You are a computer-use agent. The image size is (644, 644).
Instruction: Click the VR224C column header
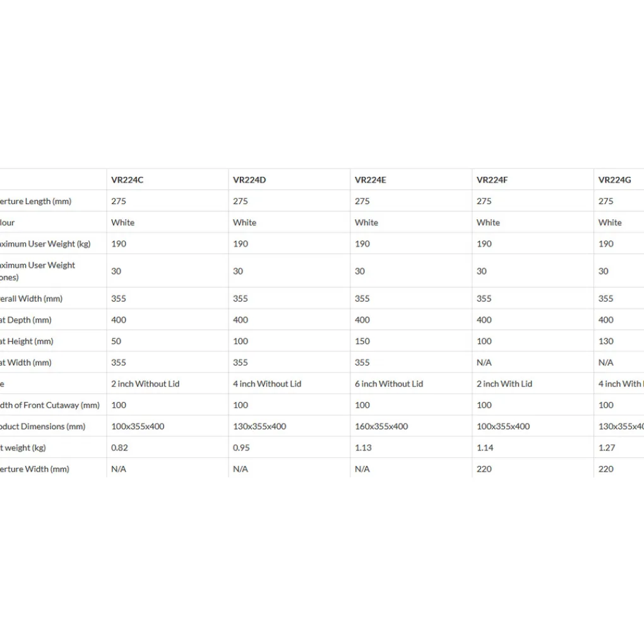(x=128, y=180)
